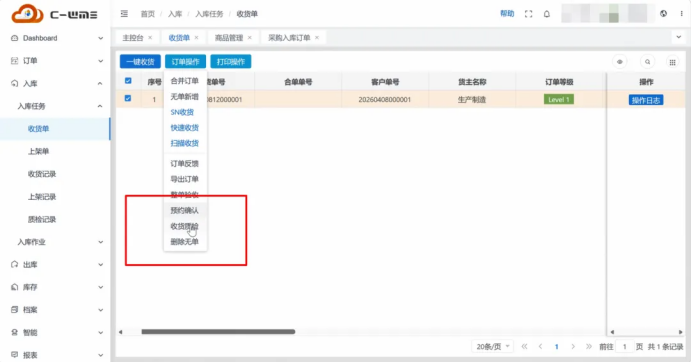Open 操作日志 for row 1

point(646,100)
